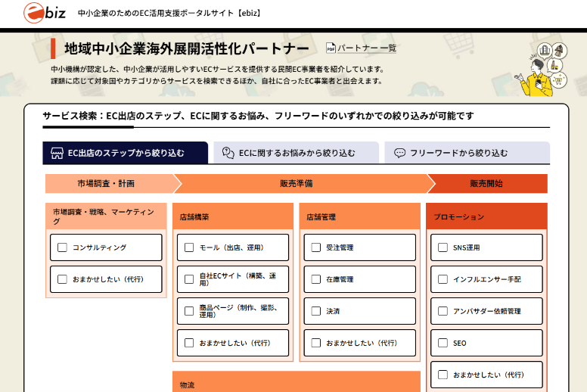The height and width of the screenshot is (392, 587).
Task: Click the question bubble icon on お悩み tab
Action: coord(228,153)
